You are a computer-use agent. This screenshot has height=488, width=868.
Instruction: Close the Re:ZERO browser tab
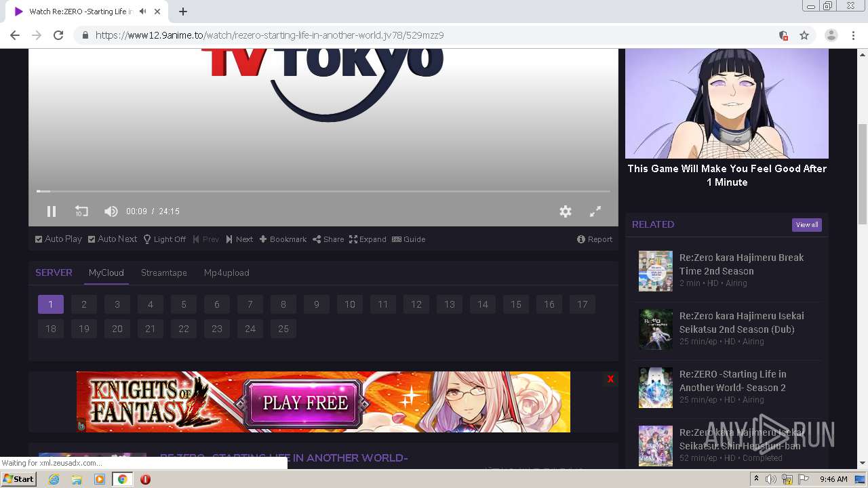157,12
